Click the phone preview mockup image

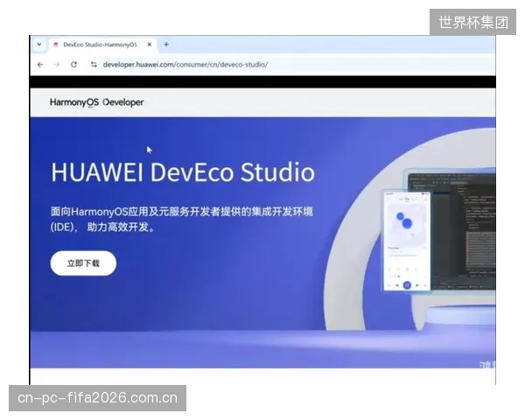pos(407,241)
